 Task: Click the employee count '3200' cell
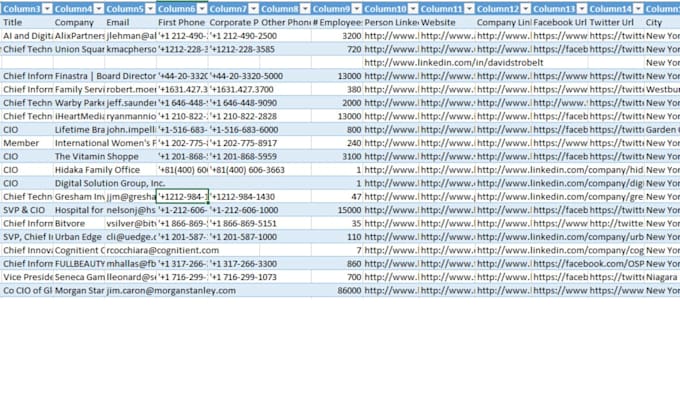click(x=337, y=36)
